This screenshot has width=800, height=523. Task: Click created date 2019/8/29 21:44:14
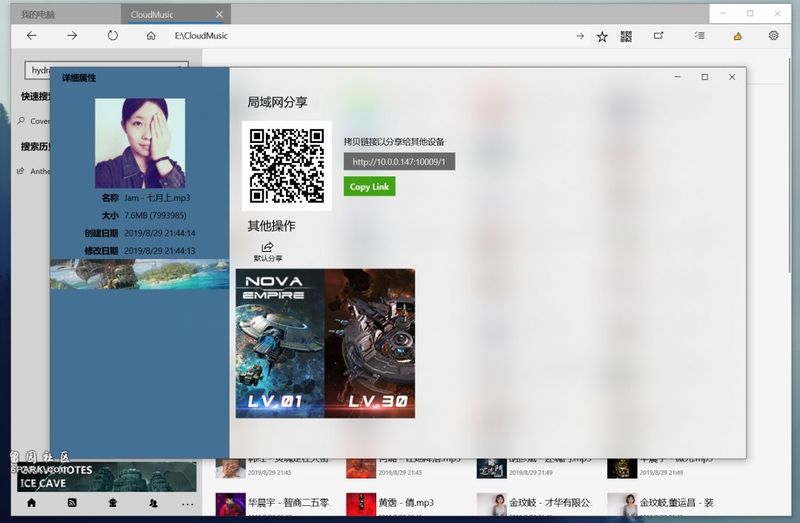click(x=160, y=233)
